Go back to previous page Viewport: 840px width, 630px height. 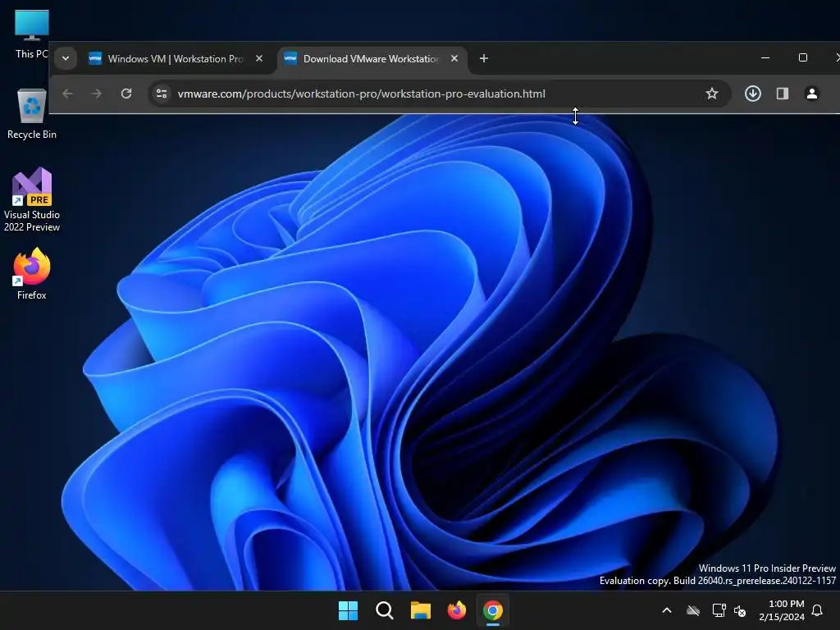(x=67, y=94)
